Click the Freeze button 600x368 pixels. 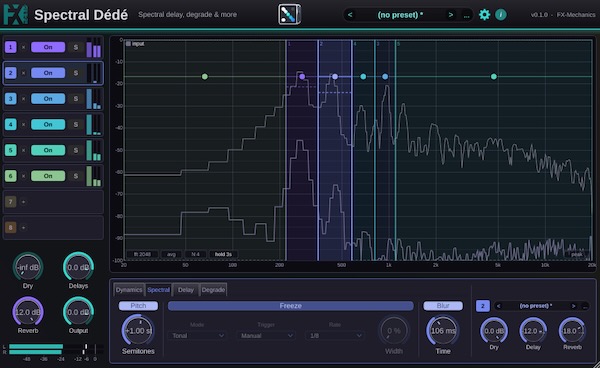(x=290, y=306)
